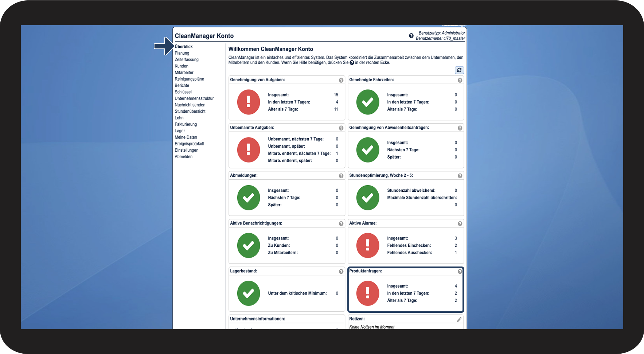The image size is (644, 354).
Task: Open Zeiterfassung from the sidebar
Action: click(x=187, y=60)
